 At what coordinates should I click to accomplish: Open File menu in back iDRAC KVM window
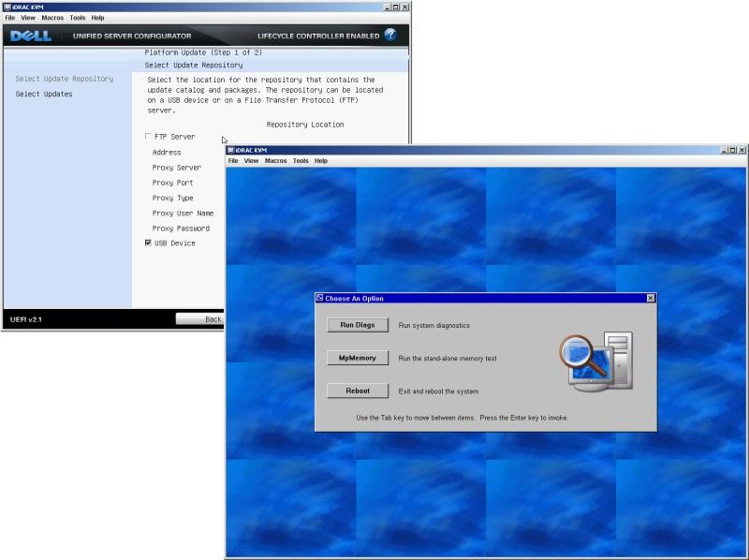coord(10,18)
